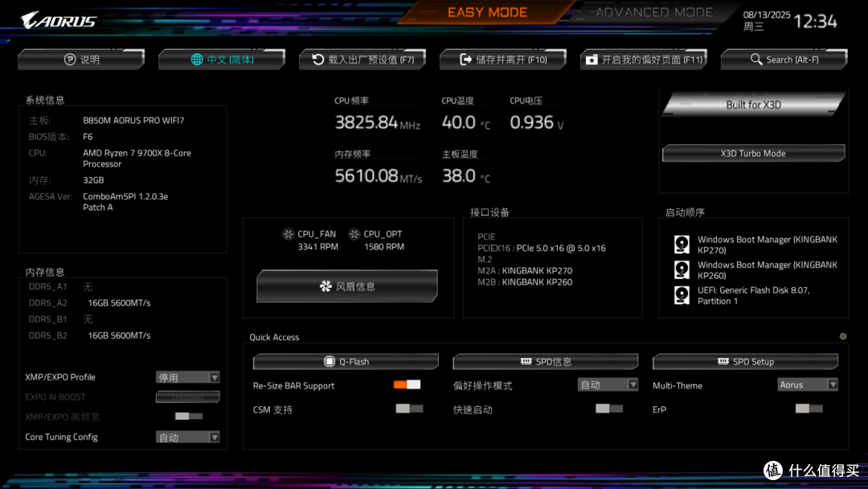Click the EXPO AI BOOST disabled field
This screenshot has height=489, width=868.
pyautogui.click(x=187, y=397)
